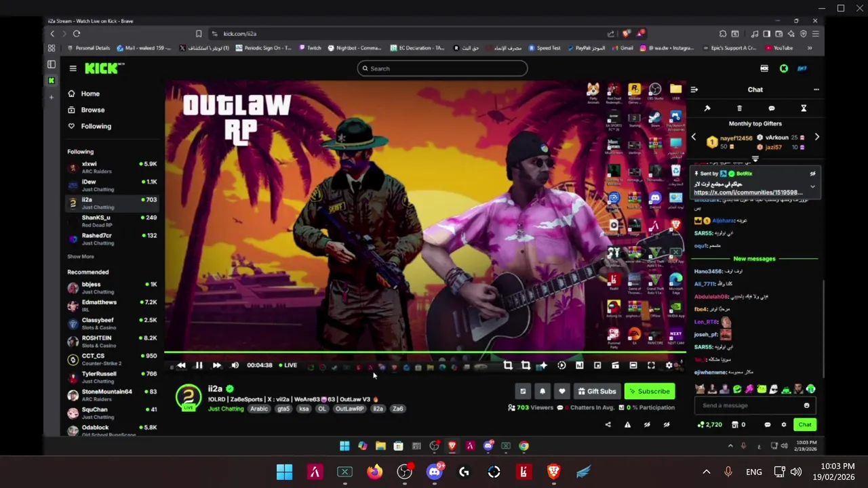Open TylerRussell recommended channel
868x488 pixels.
coord(113,377)
